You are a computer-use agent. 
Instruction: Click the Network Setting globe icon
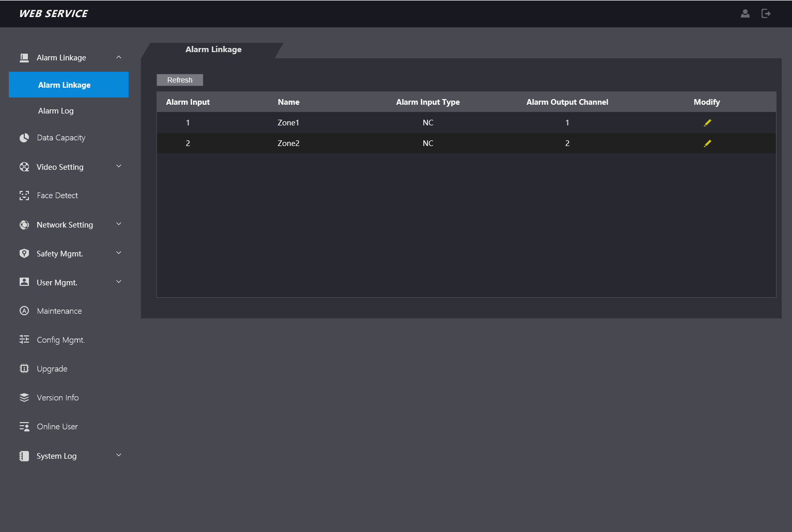pos(24,224)
